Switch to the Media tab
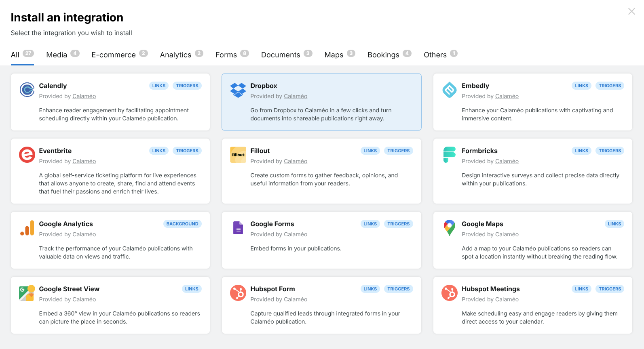 coord(63,55)
